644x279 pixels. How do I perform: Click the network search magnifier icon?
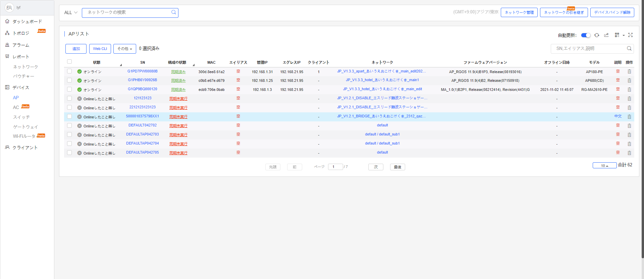[x=174, y=12]
